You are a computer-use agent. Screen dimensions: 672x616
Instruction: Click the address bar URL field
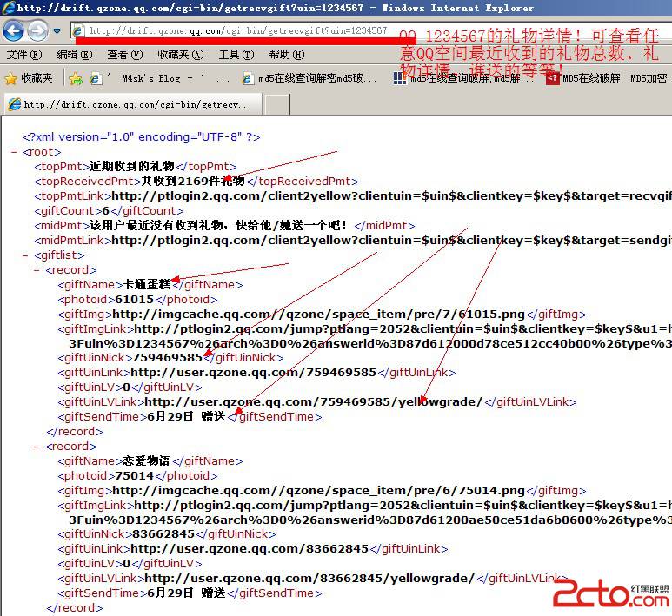pos(238,30)
